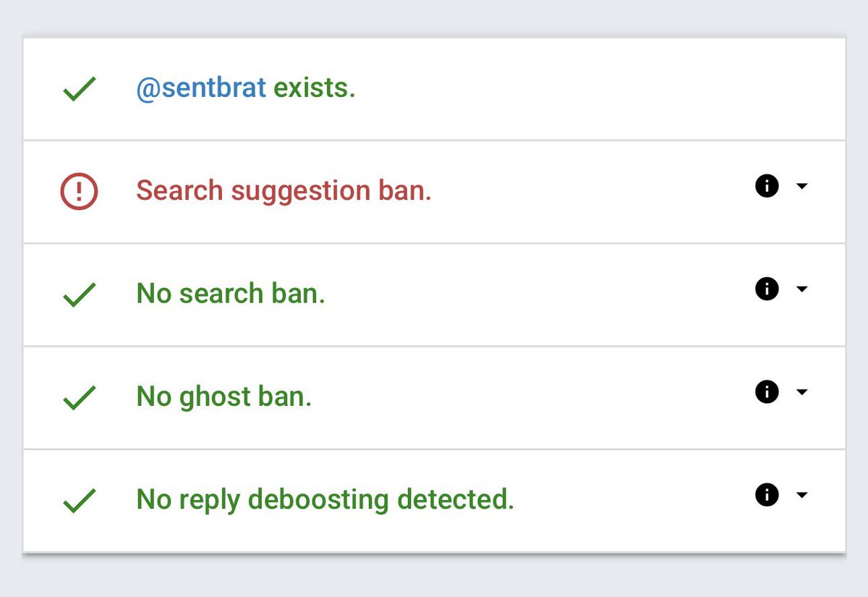
Task: Expand the Search suggestion ban details arrow
Action: [801, 187]
